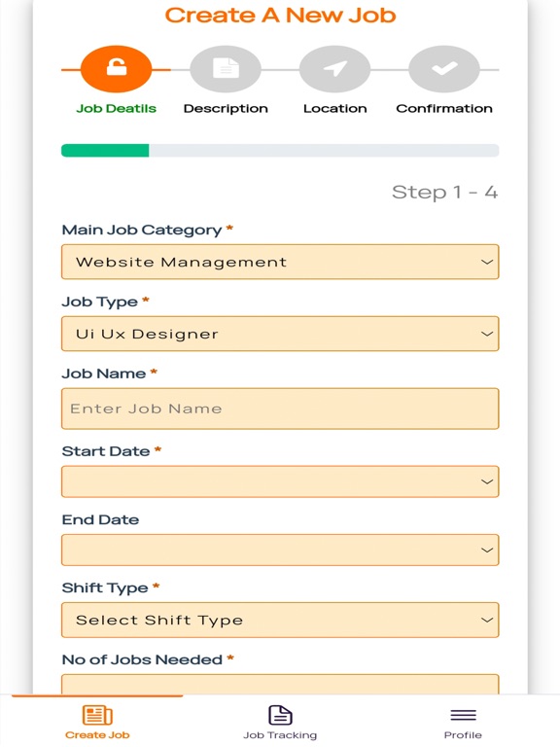Click the No of Jobs Needed field
Viewport: 560px width, 747px height.
(280, 684)
